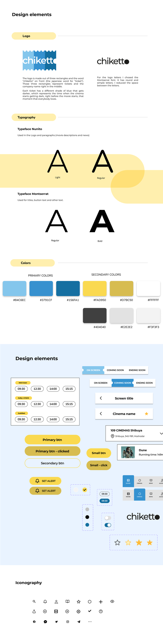Click the Instagram icon
The width and height of the screenshot is (163, 644).
click(x=68, y=621)
